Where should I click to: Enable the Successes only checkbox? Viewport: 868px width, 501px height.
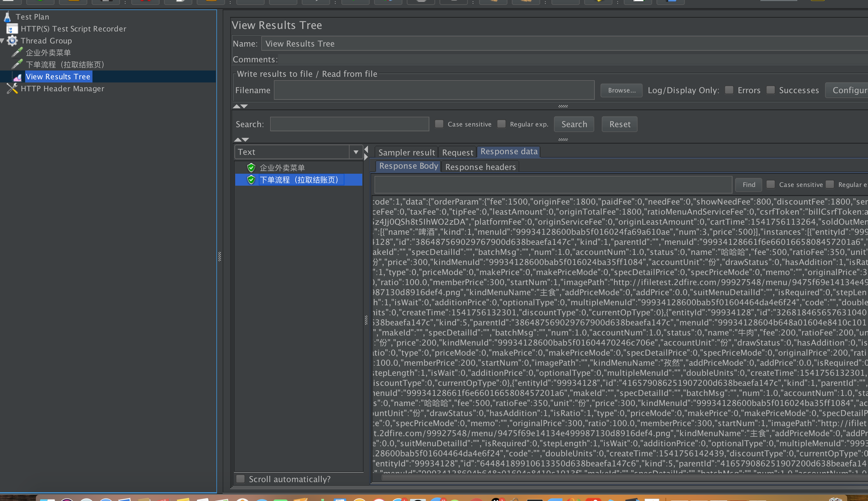click(x=771, y=90)
